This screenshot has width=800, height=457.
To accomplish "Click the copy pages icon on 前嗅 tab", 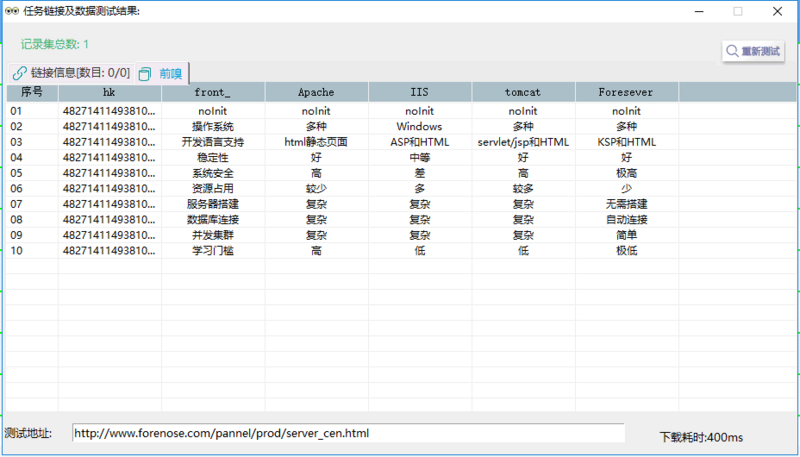I will coord(145,74).
